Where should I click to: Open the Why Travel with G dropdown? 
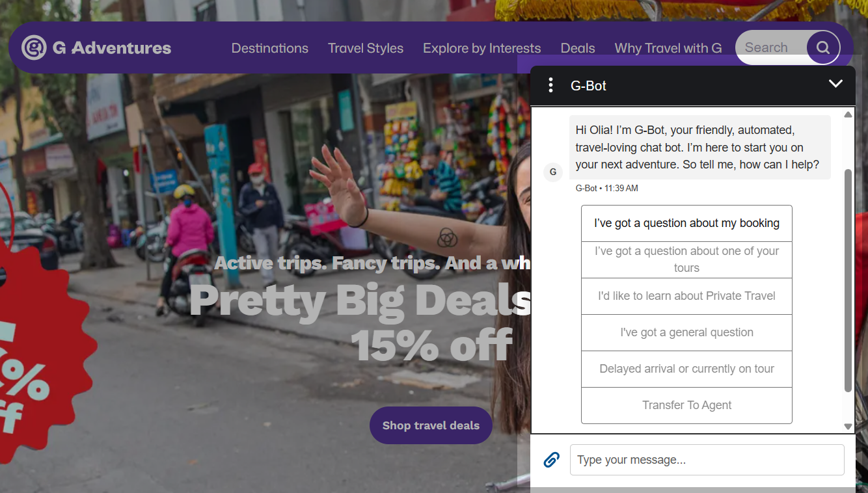(x=668, y=47)
